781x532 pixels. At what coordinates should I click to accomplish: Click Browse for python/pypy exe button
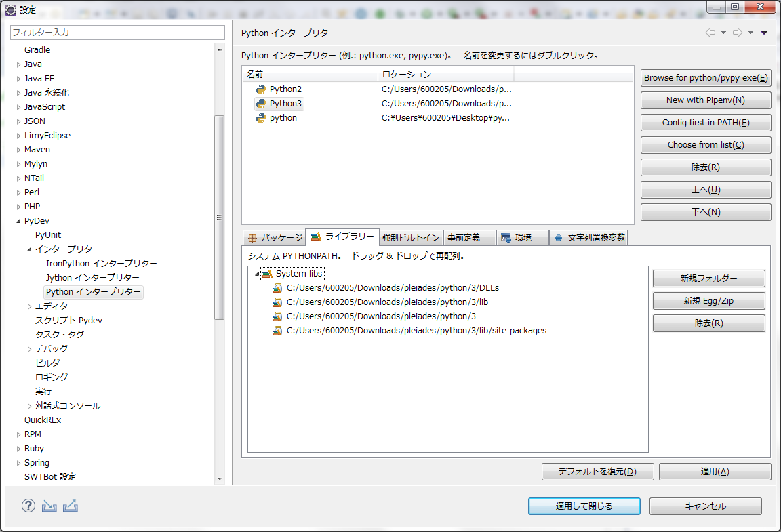pyautogui.click(x=705, y=78)
